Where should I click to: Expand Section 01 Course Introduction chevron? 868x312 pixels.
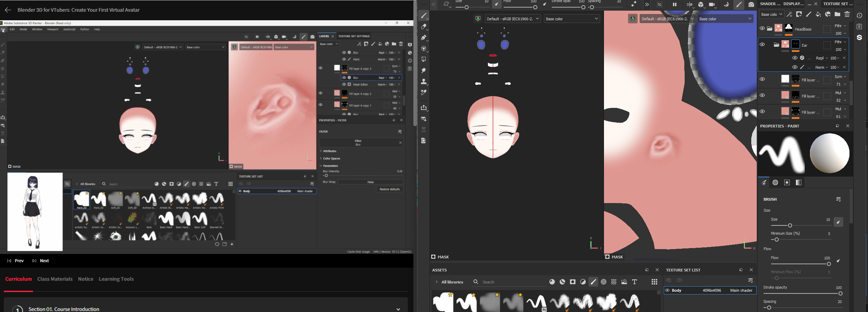(398, 309)
